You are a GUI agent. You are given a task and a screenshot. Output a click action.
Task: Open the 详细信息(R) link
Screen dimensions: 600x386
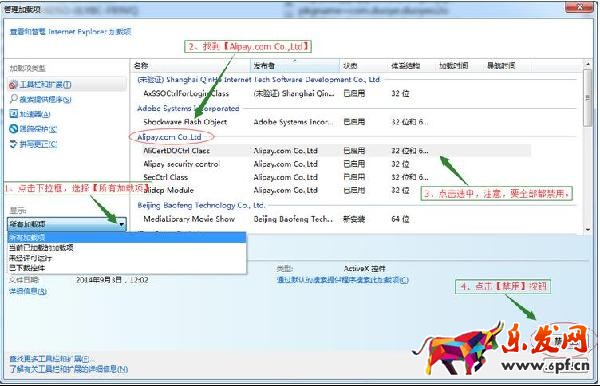click(28, 292)
